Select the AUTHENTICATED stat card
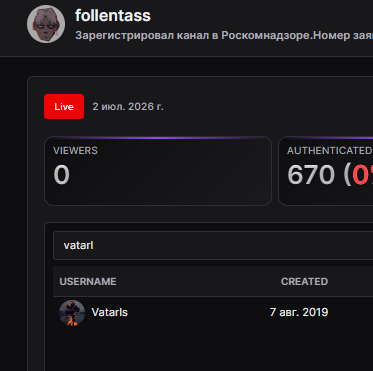The width and height of the screenshot is (373, 371). [x=326, y=171]
